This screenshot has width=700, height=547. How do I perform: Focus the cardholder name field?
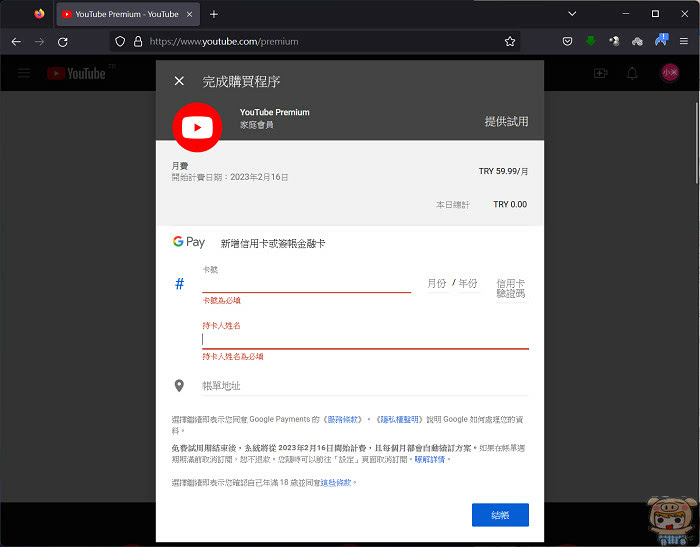tap(365, 340)
